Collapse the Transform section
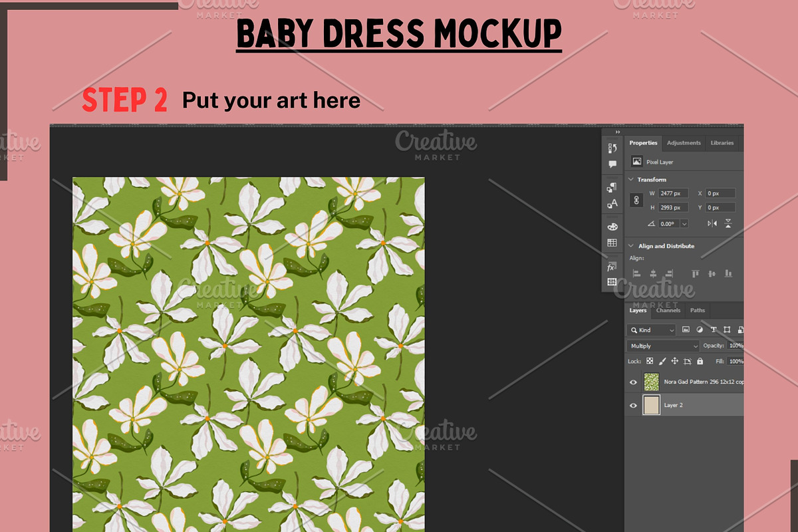 point(630,180)
